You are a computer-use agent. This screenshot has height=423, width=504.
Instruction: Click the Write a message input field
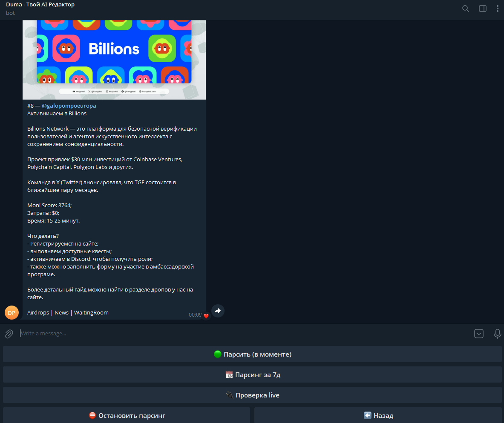click(128, 333)
